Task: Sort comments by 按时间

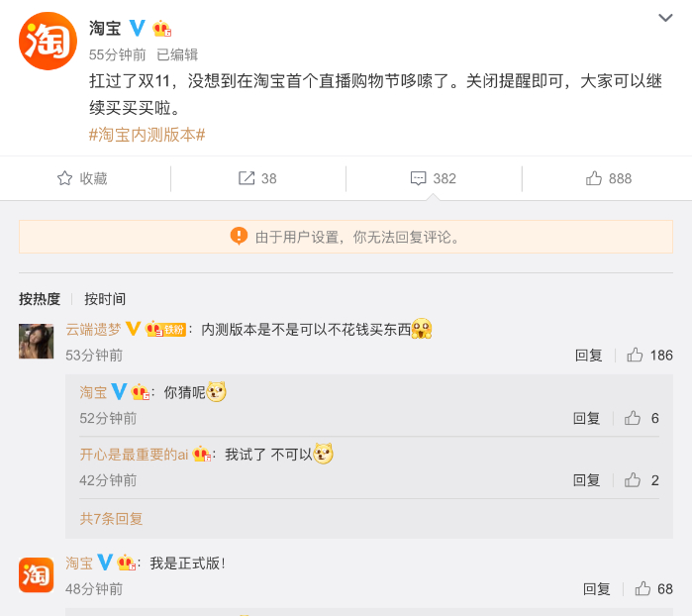Action: pyautogui.click(x=105, y=299)
